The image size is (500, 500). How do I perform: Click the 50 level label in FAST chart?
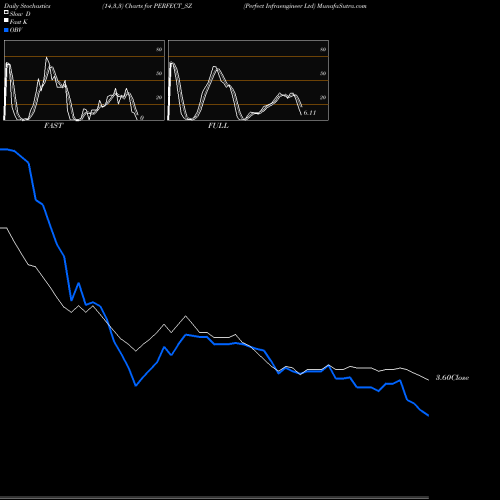point(159,73)
